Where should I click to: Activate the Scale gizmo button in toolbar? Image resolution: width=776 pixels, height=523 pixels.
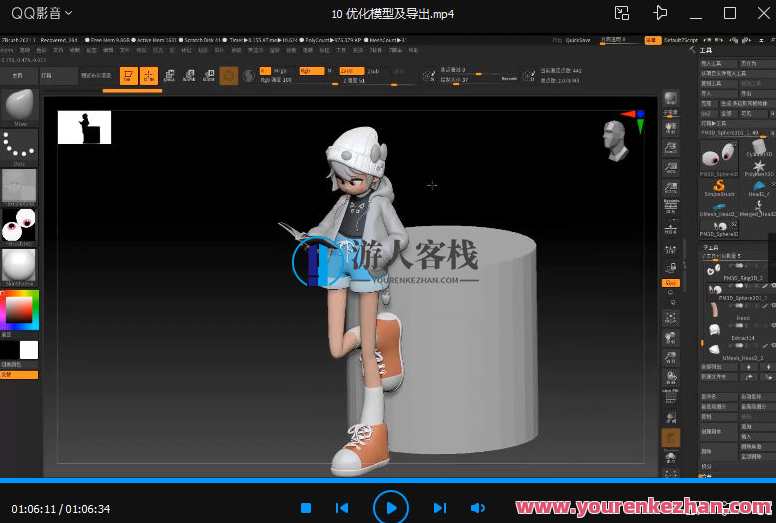click(189, 75)
